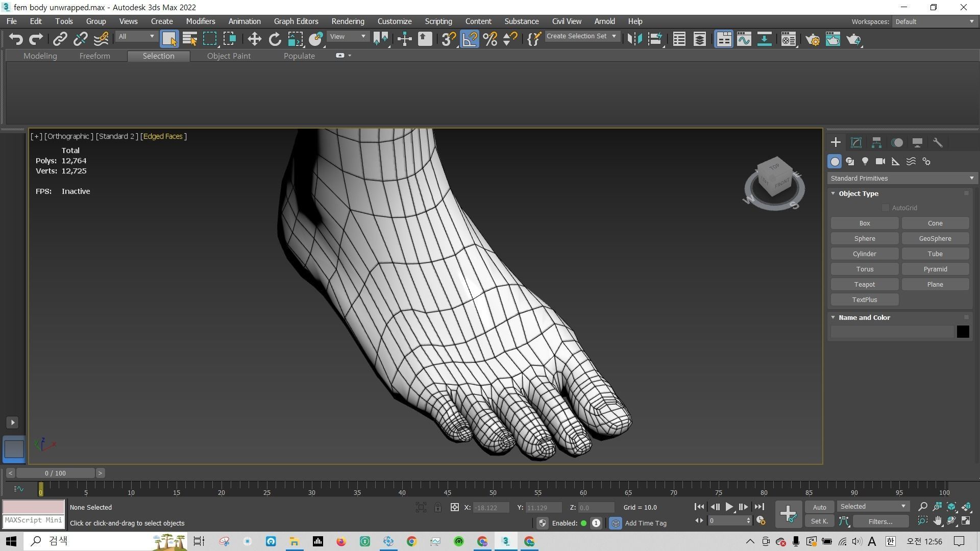Open the Modify panel tab
Image resolution: width=980 pixels, height=551 pixels.
pos(856,142)
